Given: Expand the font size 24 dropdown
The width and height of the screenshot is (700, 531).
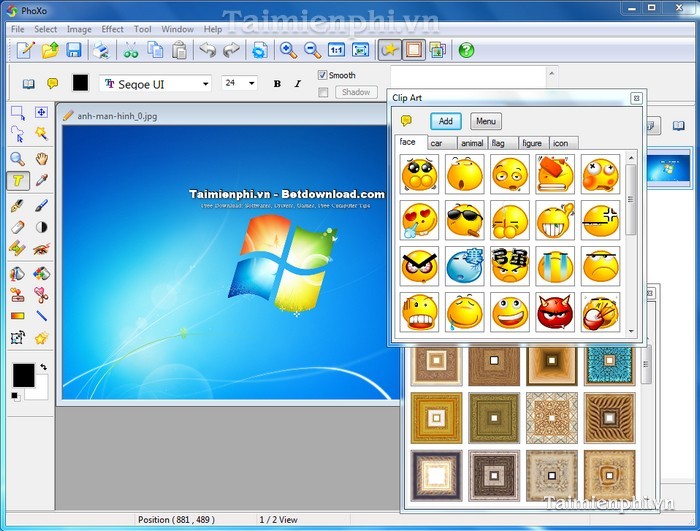Looking at the screenshot, I should click(250, 84).
